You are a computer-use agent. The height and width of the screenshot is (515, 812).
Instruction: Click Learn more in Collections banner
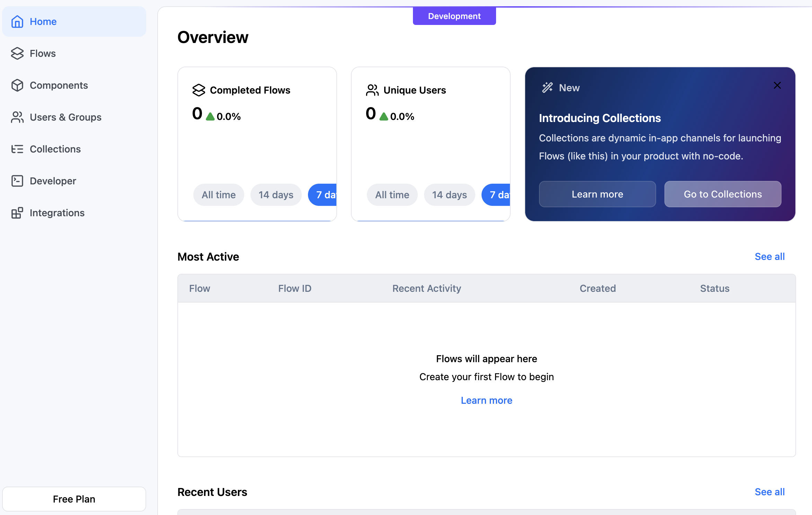(x=597, y=194)
